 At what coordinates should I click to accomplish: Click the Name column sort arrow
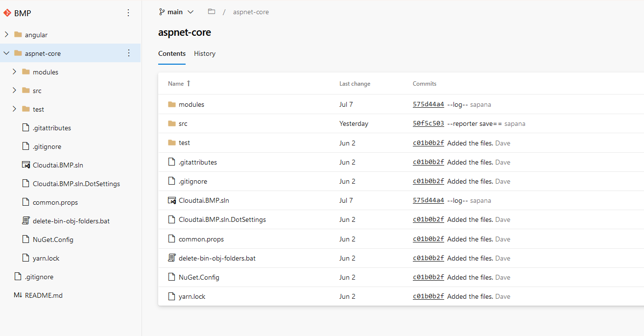click(x=189, y=84)
